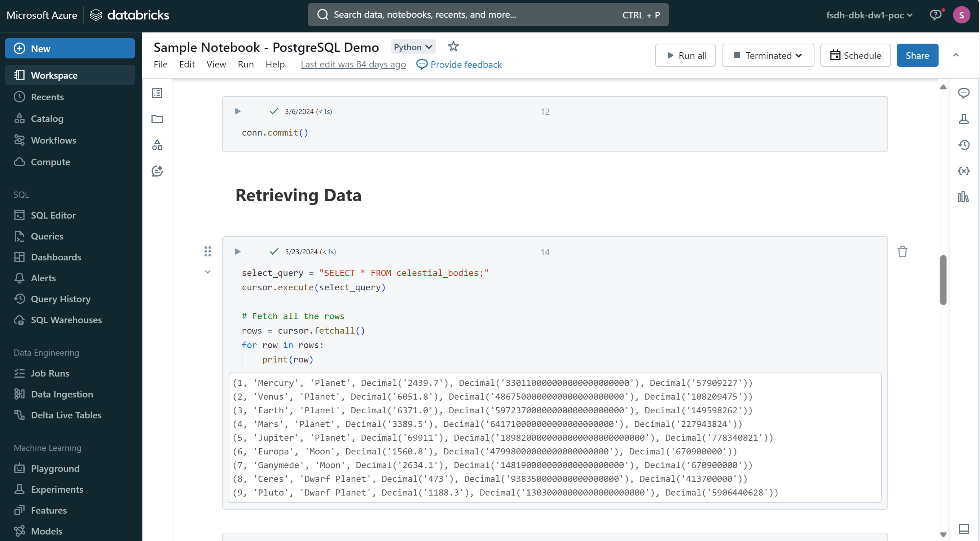The width and height of the screenshot is (980, 541).
Task: Open the notebook table of contents panel
Action: click(158, 93)
